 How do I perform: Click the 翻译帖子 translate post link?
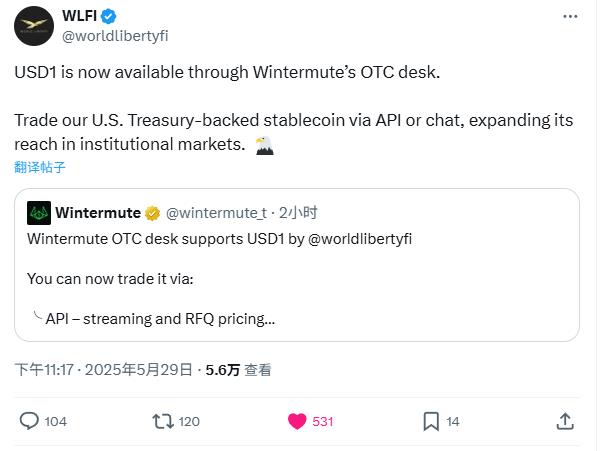[40, 167]
